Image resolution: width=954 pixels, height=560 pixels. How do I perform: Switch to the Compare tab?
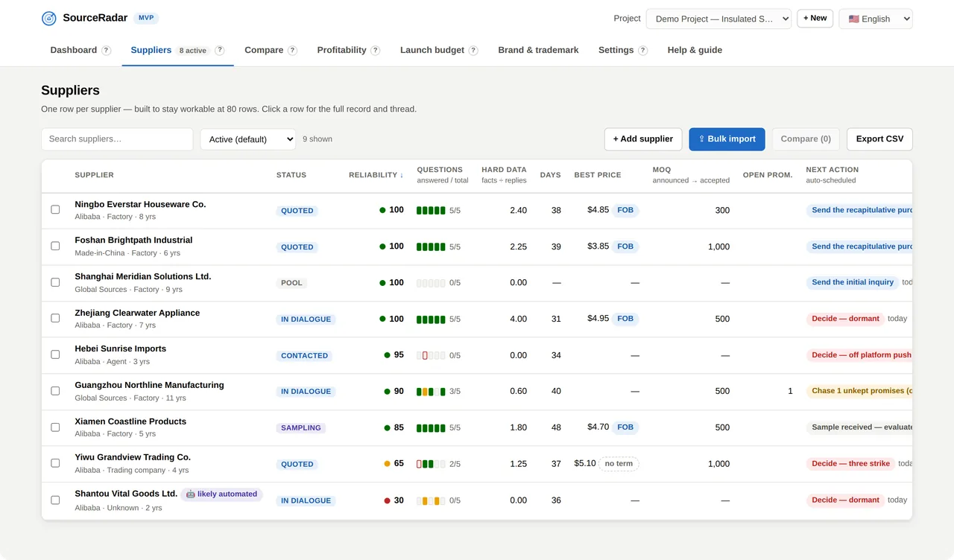coord(264,50)
